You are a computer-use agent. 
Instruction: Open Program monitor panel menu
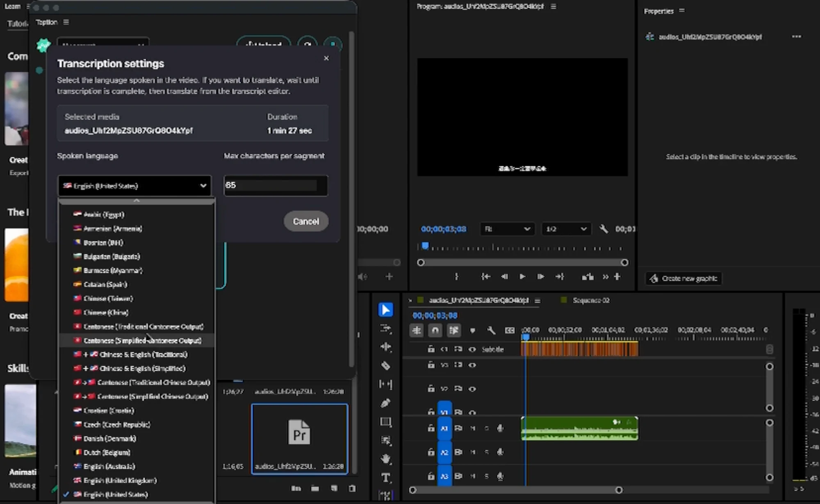tap(553, 6)
